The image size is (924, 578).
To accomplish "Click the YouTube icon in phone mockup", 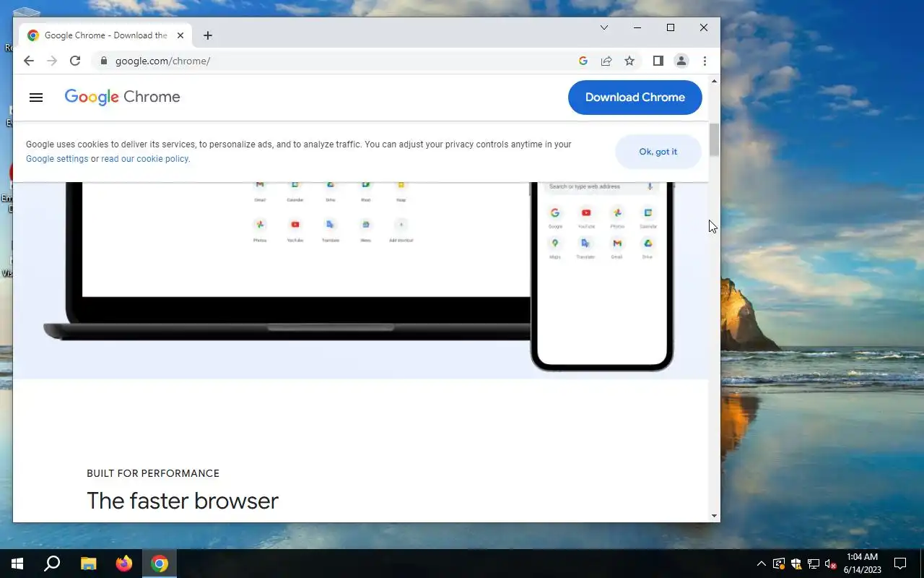I will point(586,212).
